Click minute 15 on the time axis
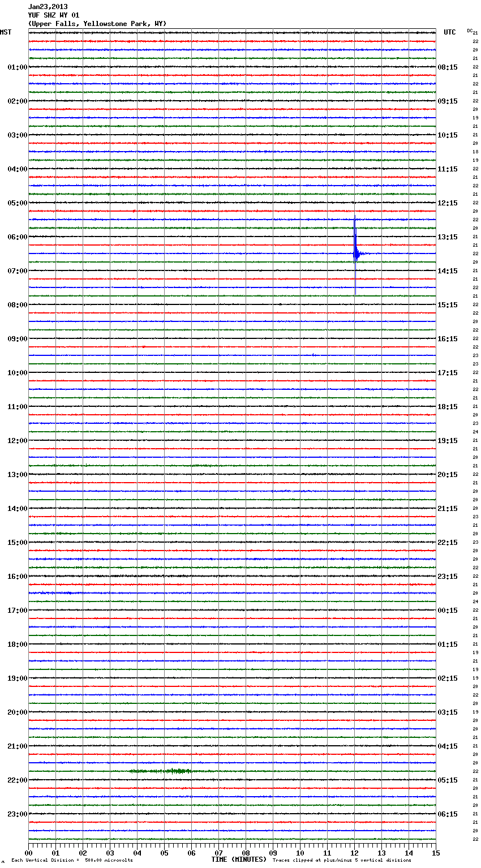Image resolution: width=481 pixels, height=868 pixels. point(436,853)
